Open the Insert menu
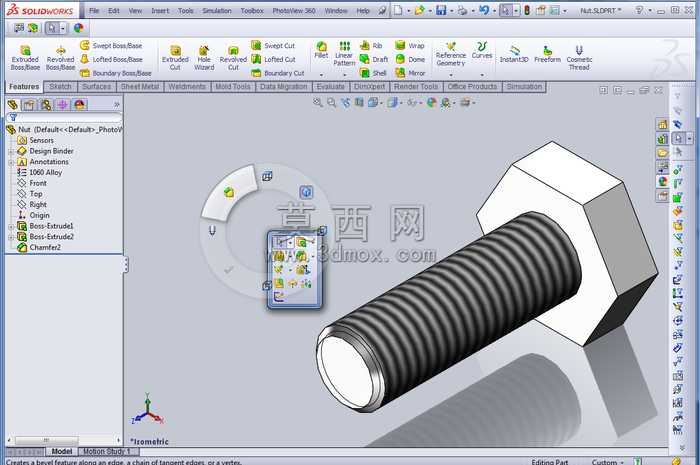700x465 pixels. (160, 11)
